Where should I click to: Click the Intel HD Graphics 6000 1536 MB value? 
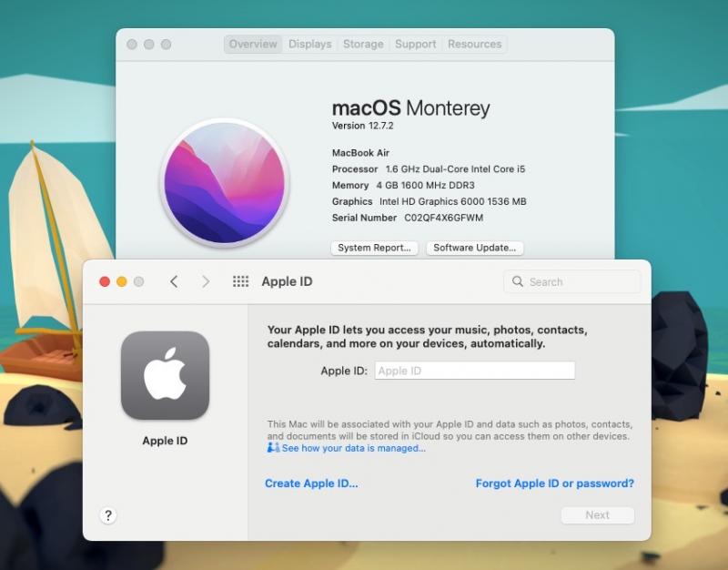pyautogui.click(x=452, y=201)
